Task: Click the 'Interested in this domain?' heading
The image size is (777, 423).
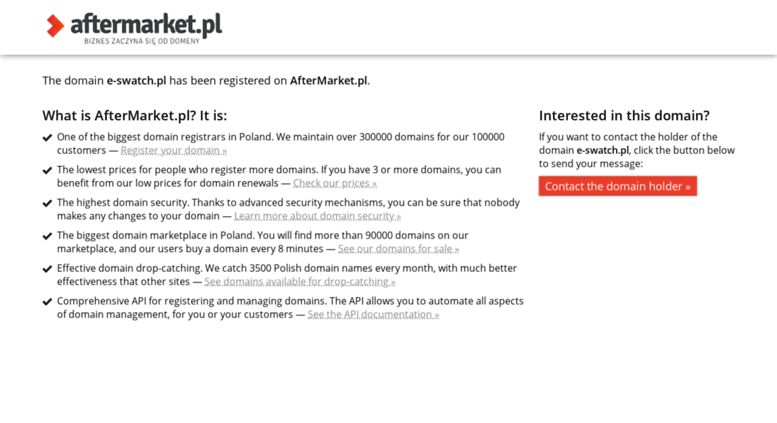Action: pyautogui.click(x=624, y=115)
